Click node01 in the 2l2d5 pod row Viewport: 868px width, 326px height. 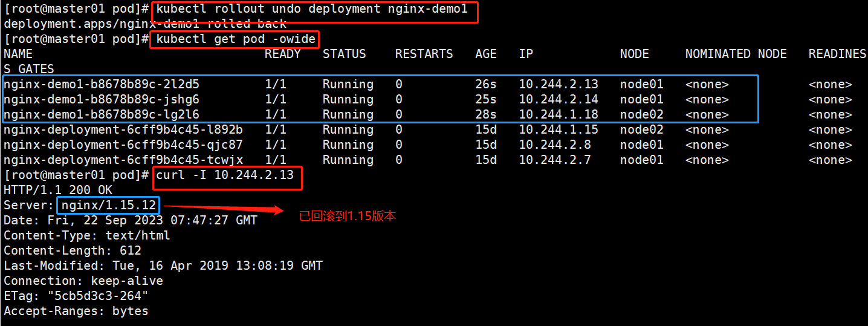point(642,84)
